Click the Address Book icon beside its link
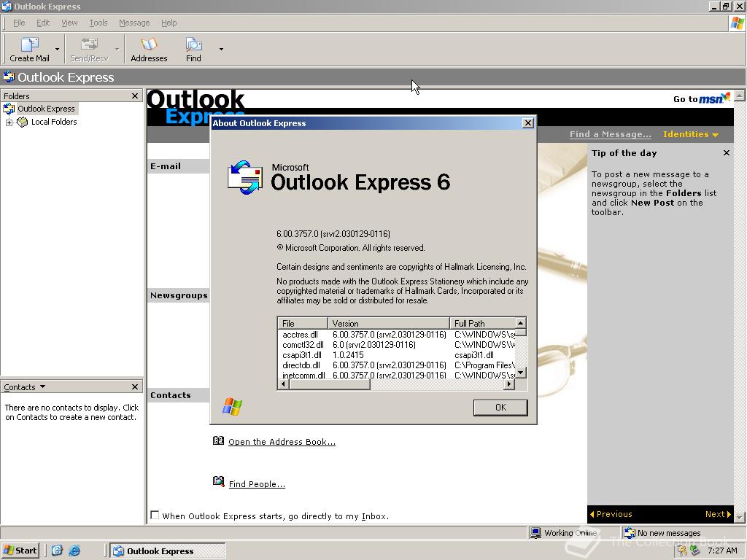The width and height of the screenshot is (747, 560). pyautogui.click(x=218, y=440)
